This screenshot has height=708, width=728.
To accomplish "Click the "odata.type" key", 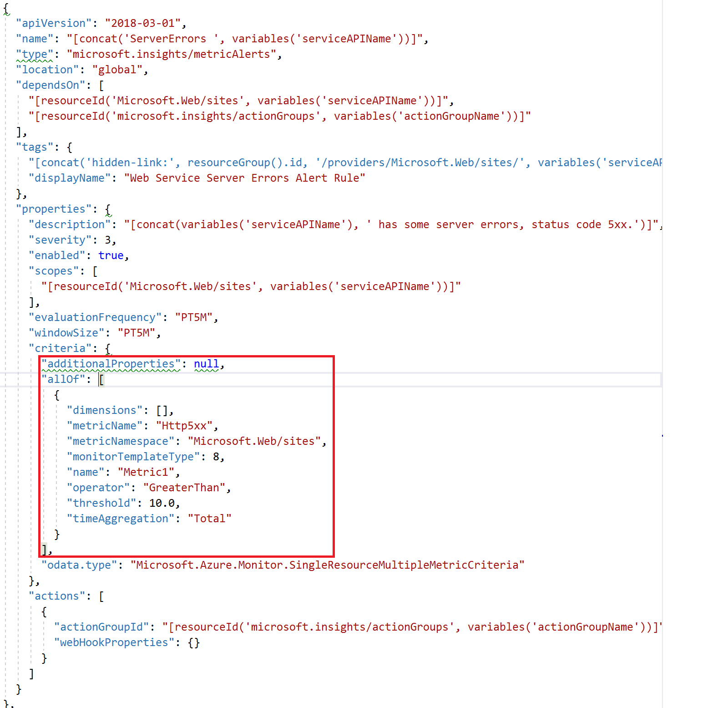I will click(x=79, y=565).
